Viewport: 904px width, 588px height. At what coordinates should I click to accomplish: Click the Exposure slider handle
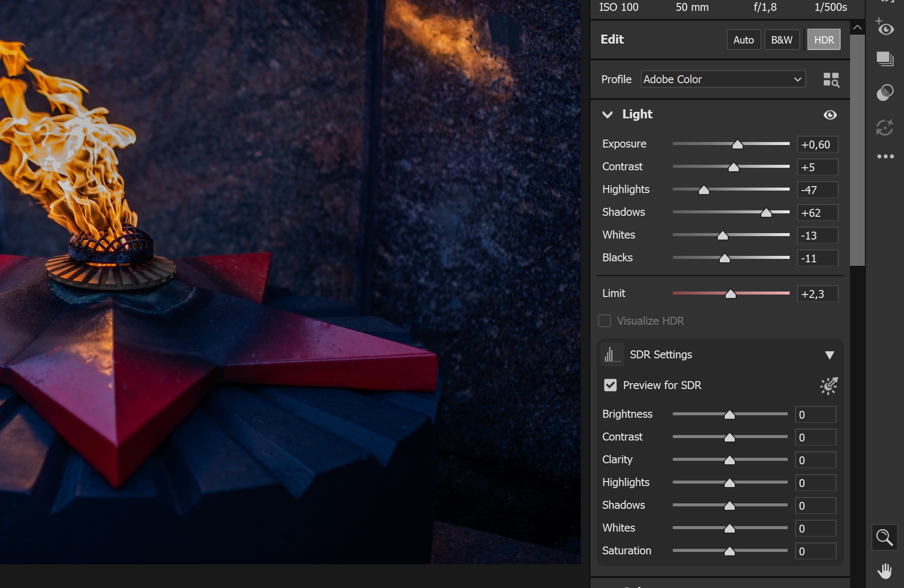click(738, 145)
